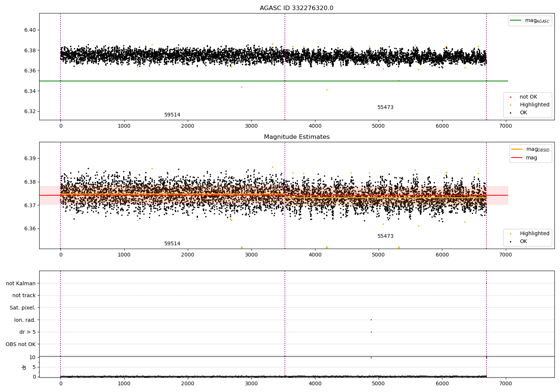Click the 'Ion. rad.' axis label
560x392 pixels.
(25, 320)
